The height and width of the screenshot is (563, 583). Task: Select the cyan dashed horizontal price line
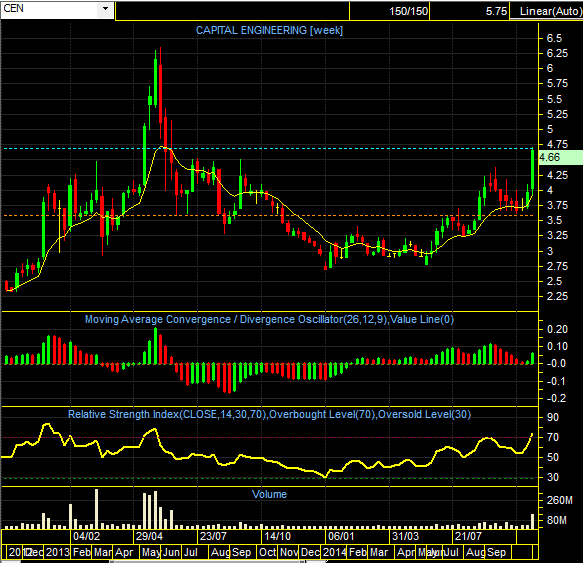click(x=269, y=148)
